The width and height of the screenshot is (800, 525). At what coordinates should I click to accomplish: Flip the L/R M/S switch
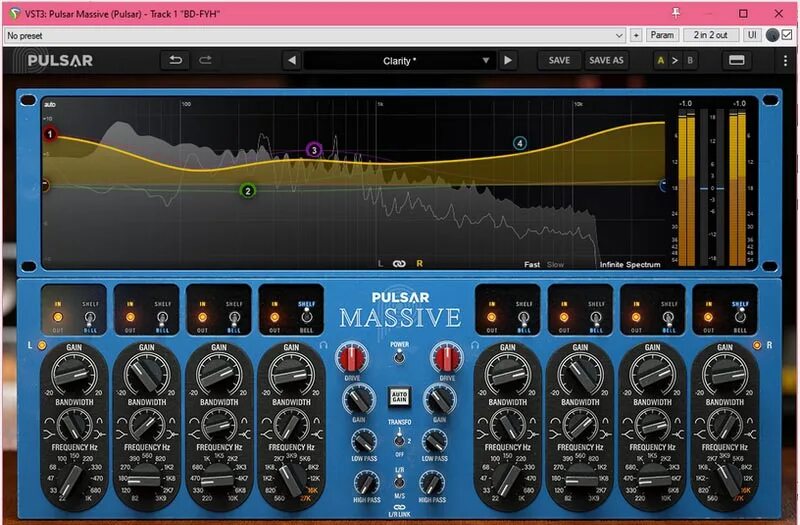pyautogui.click(x=399, y=481)
